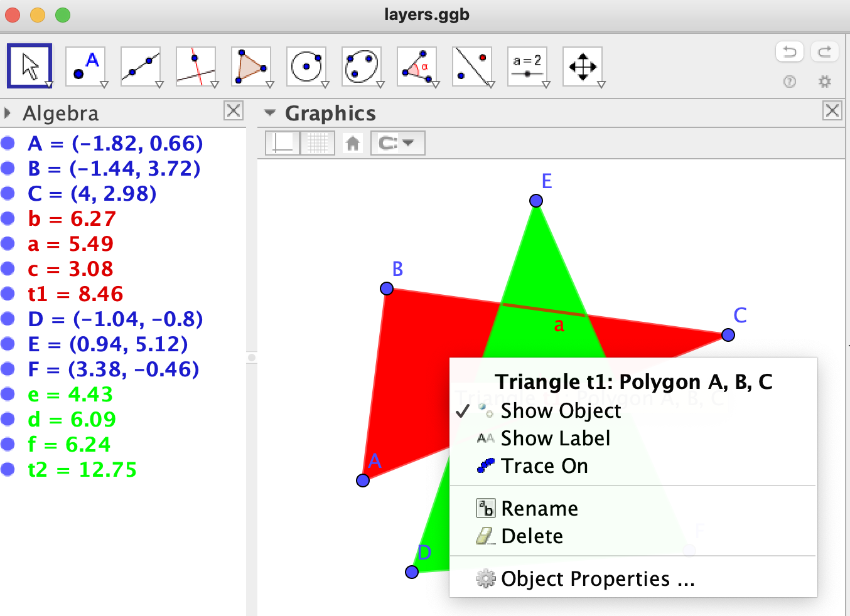The height and width of the screenshot is (616, 850).
Task: Select point E in the Graphics view
Action: click(x=536, y=201)
